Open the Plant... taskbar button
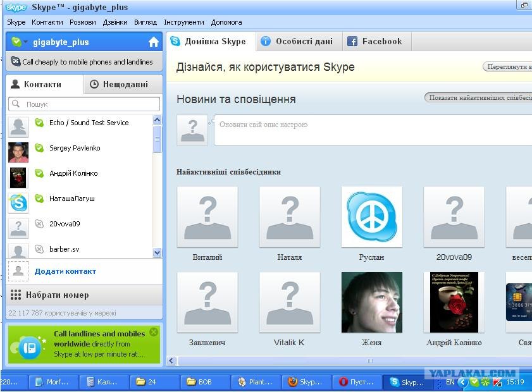Screen dimensions: 532x392 coord(256,382)
